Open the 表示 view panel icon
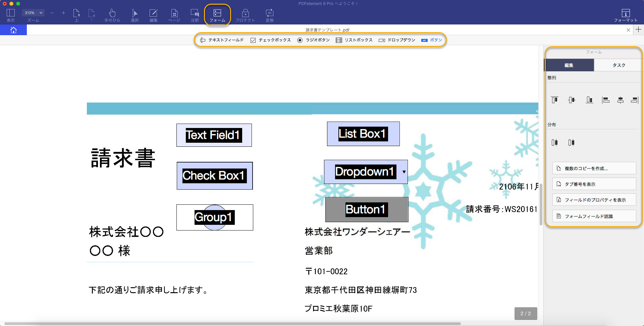Viewport: 644px width, 326px height. 11,15
